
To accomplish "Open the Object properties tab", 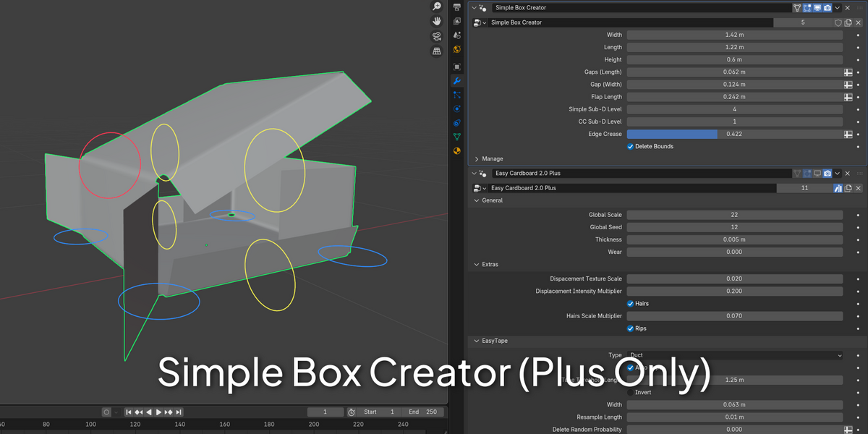I will 457,65.
